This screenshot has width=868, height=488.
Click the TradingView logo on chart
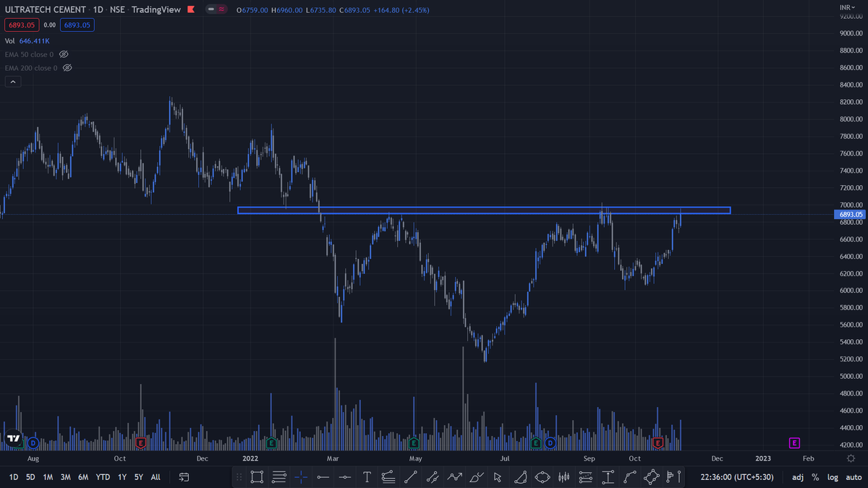point(13,438)
